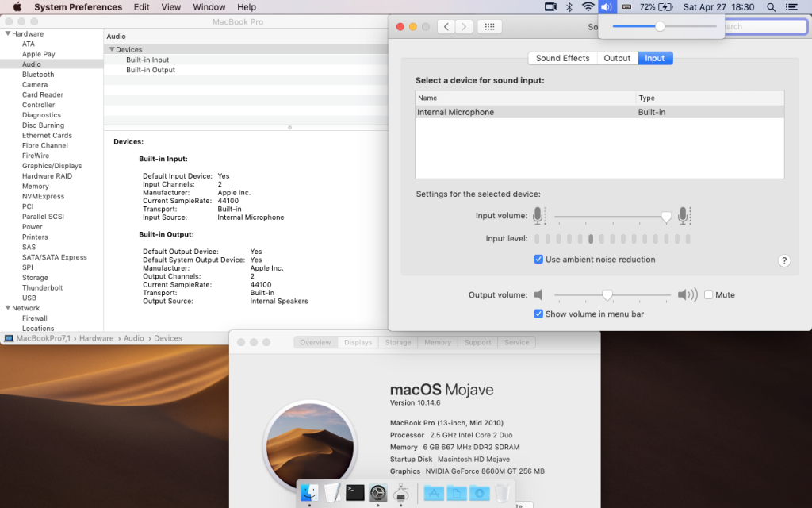Open the Window menu in the menu bar
Viewport: 812px width, 508px height.
pos(209,7)
